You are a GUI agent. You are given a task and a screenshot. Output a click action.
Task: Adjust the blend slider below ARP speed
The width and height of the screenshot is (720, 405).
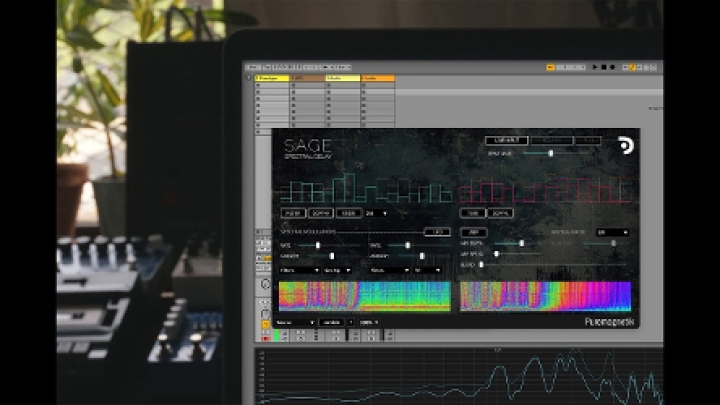pyautogui.click(x=553, y=265)
